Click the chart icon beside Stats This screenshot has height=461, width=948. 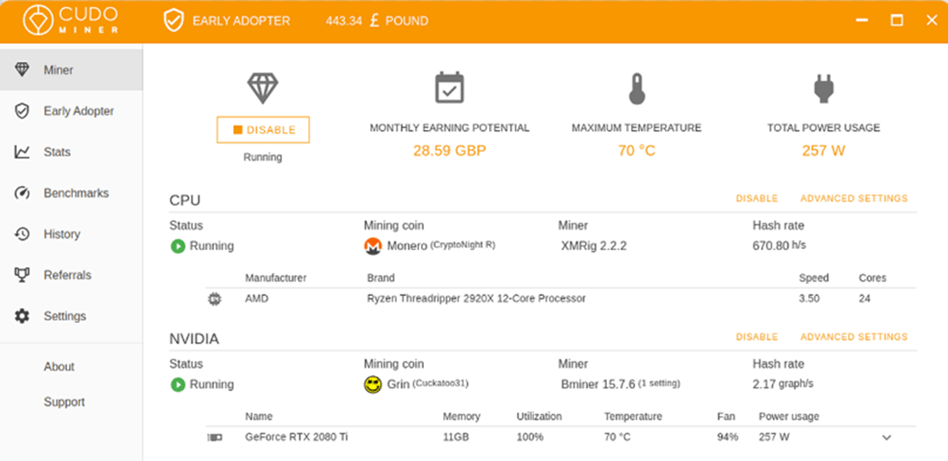click(x=22, y=152)
